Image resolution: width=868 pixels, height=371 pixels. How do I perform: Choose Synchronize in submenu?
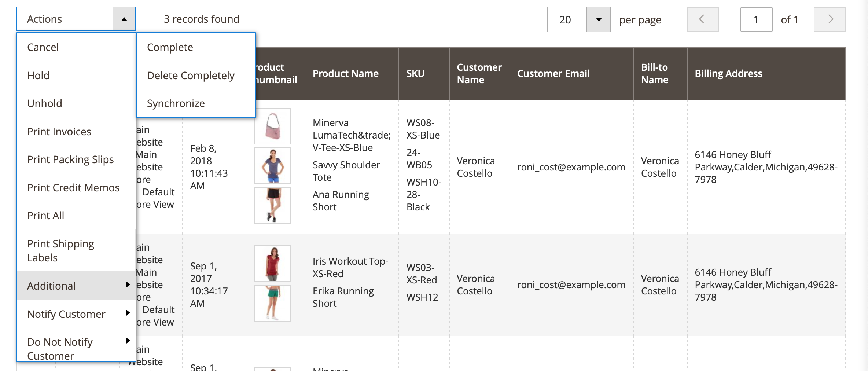[196, 103]
